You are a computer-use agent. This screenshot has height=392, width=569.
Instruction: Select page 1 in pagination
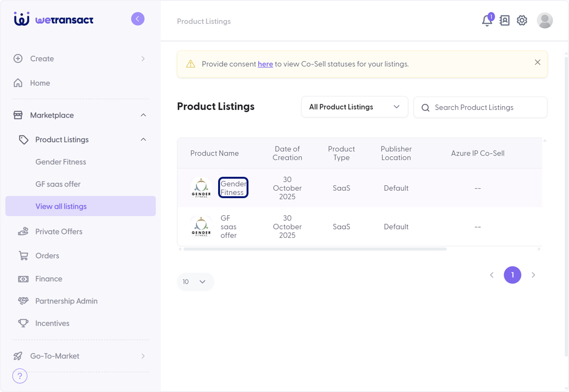[513, 275]
